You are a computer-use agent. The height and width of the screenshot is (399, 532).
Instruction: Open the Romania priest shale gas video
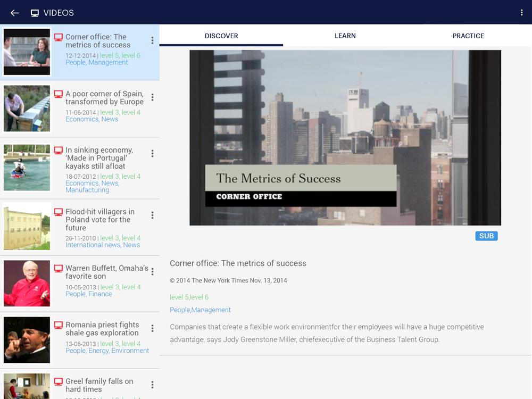click(x=102, y=329)
